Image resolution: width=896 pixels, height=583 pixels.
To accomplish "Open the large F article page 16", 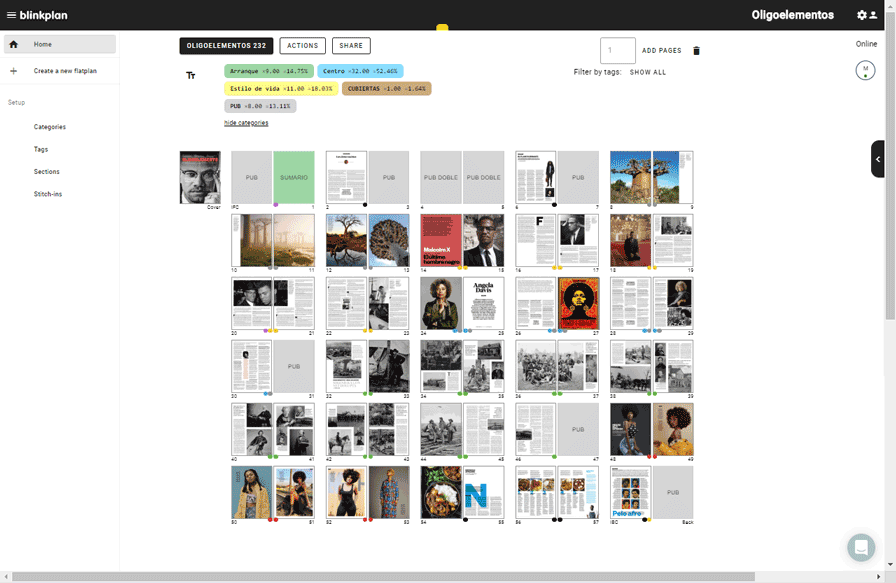I will (535, 240).
